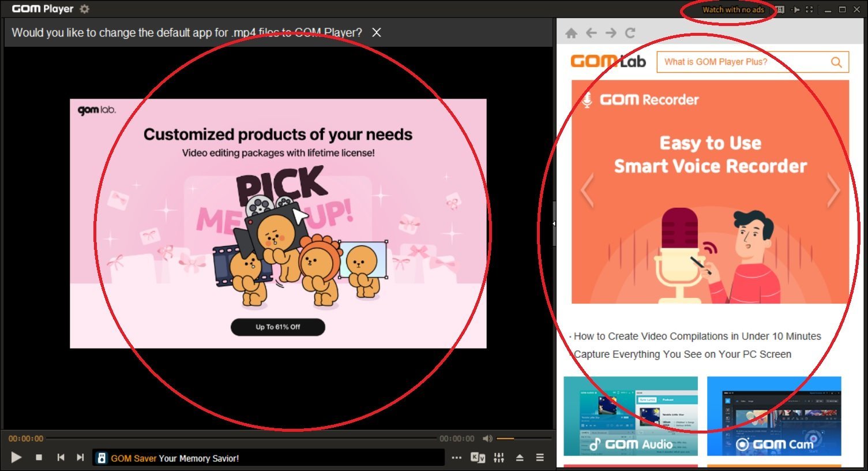The height and width of the screenshot is (471, 868).
Task: Open the three-dots more options menu
Action: [456, 458]
